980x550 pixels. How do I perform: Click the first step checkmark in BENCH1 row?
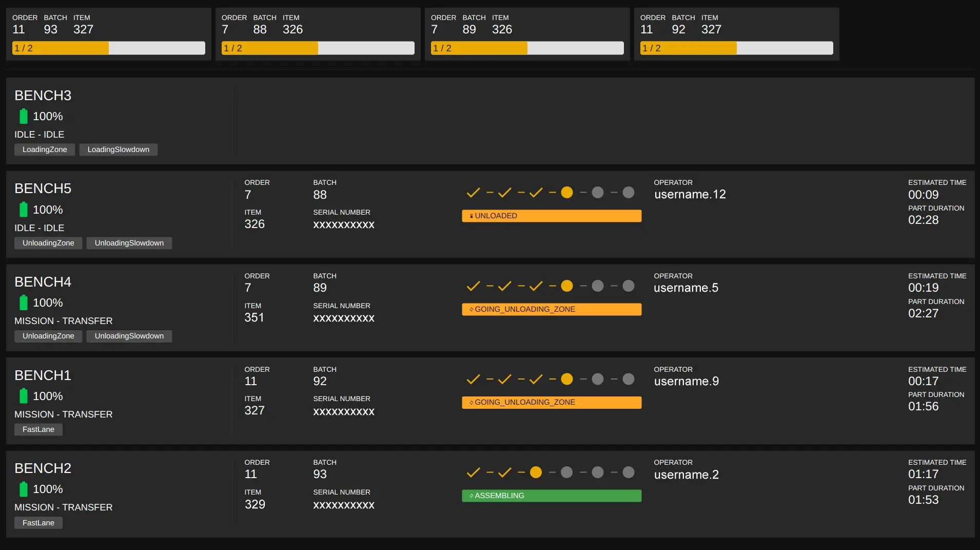tap(473, 379)
